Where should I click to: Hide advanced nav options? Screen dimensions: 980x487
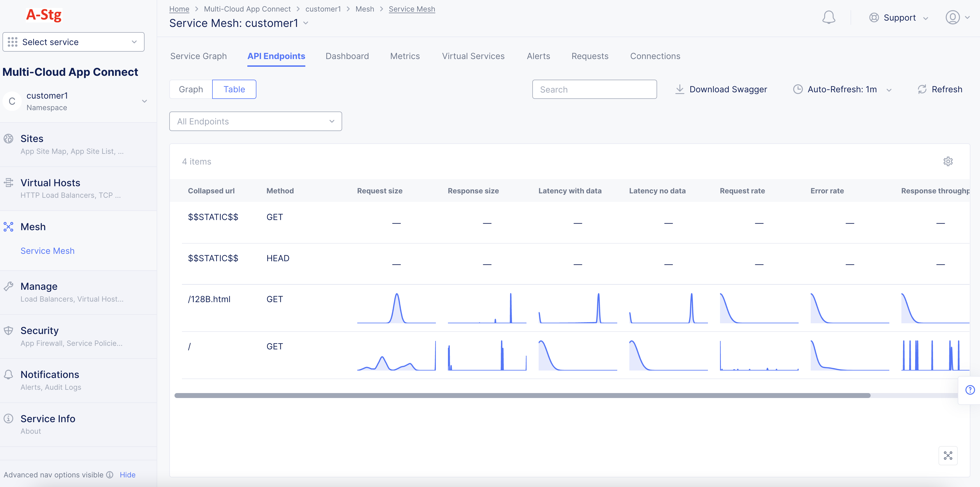click(x=128, y=474)
